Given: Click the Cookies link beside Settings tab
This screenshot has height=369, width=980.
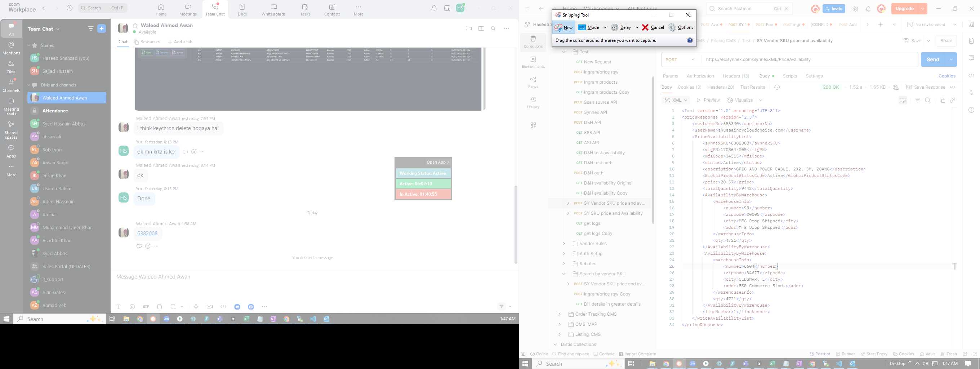Looking at the screenshot, I should click(946, 76).
